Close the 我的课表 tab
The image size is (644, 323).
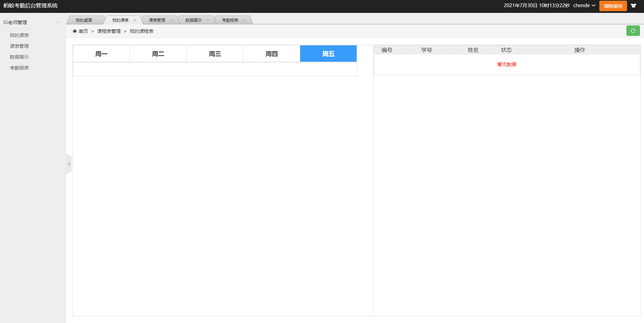tap(135, 20)
